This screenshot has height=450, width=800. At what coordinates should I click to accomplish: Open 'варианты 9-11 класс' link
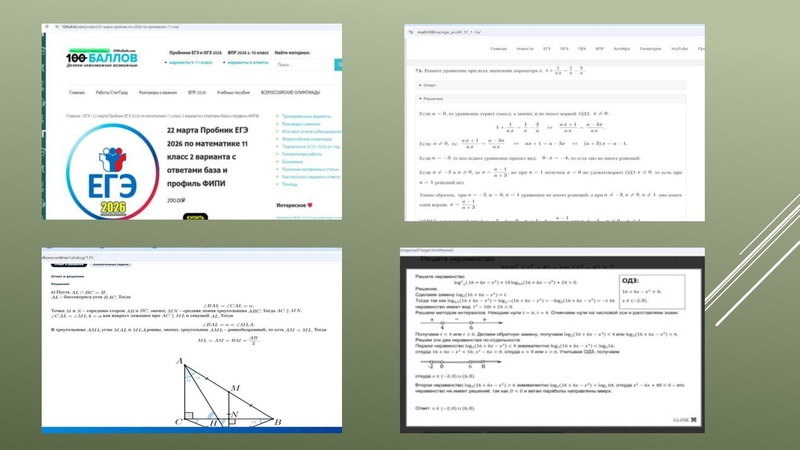pos(191,62)
